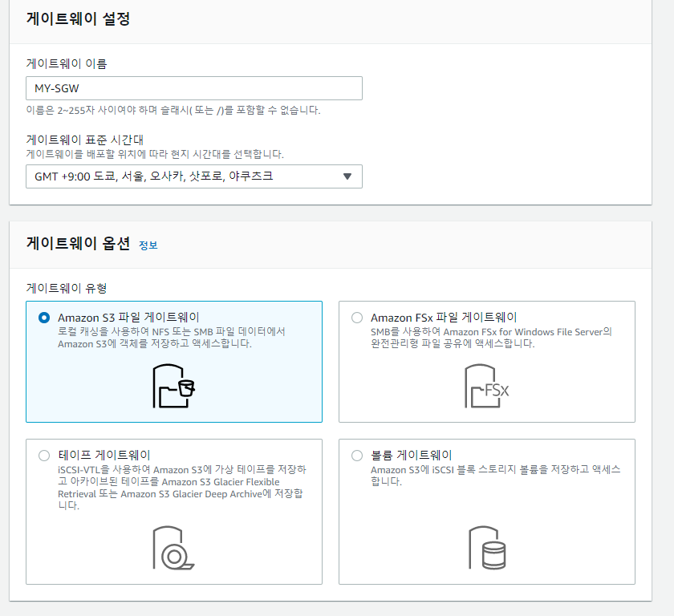The width and height of the screenshot is (674, 616).
Task: Click the time zone help text 현지 시간대를 선택합니다
Action: pyautogui.click(x=155, y=154)
